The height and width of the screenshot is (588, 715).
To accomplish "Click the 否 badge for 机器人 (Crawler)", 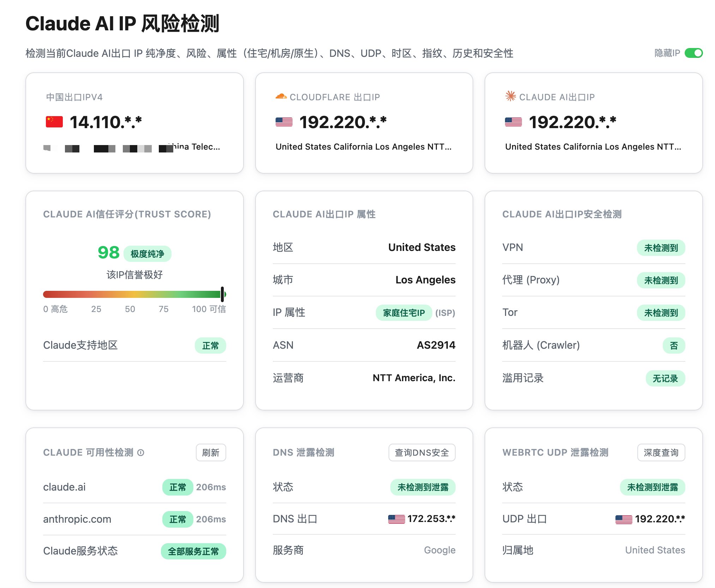I will click(x=674, y=346).
